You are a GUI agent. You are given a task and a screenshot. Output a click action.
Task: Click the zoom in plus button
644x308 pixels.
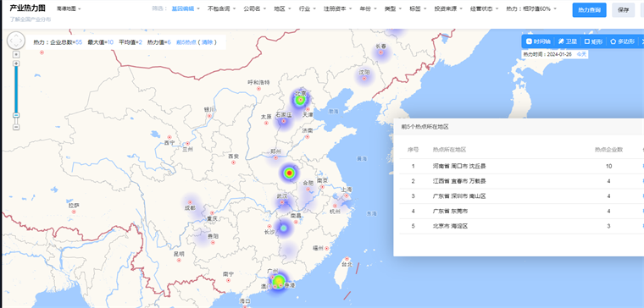pyautogui.click(x=16, y=63)
